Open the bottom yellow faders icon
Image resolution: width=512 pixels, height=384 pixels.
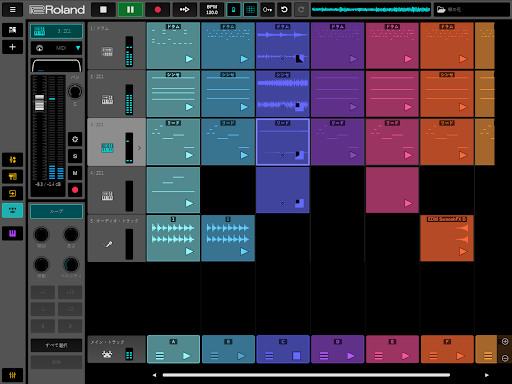pos(12,375)
